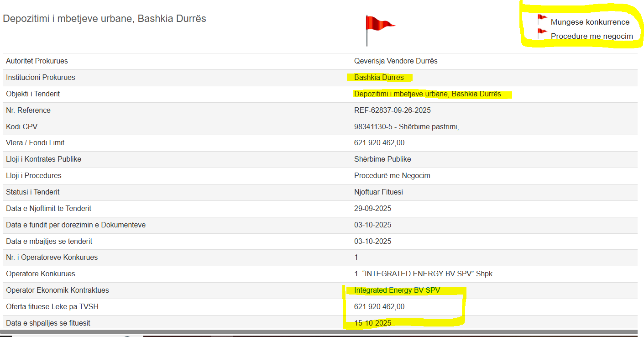Open the Integrated Energy BV SPV operator link
644x337 pixels.
pyautogui.click(x=397, y=290)
